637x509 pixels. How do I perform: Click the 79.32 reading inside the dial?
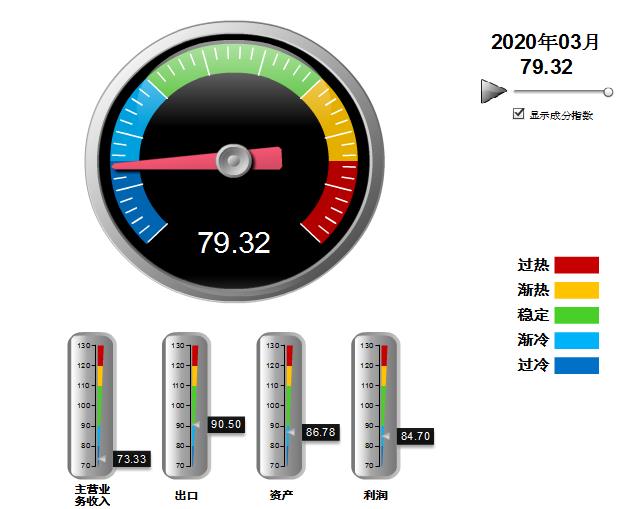coord(234,242)
